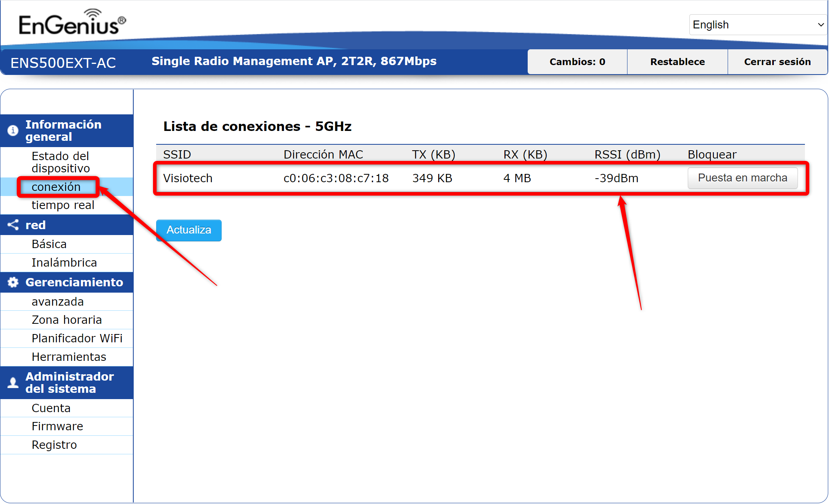The height and width of the screenshot is (504, 829).
Task: Click the share icon beside red
Action: (13, 225)
